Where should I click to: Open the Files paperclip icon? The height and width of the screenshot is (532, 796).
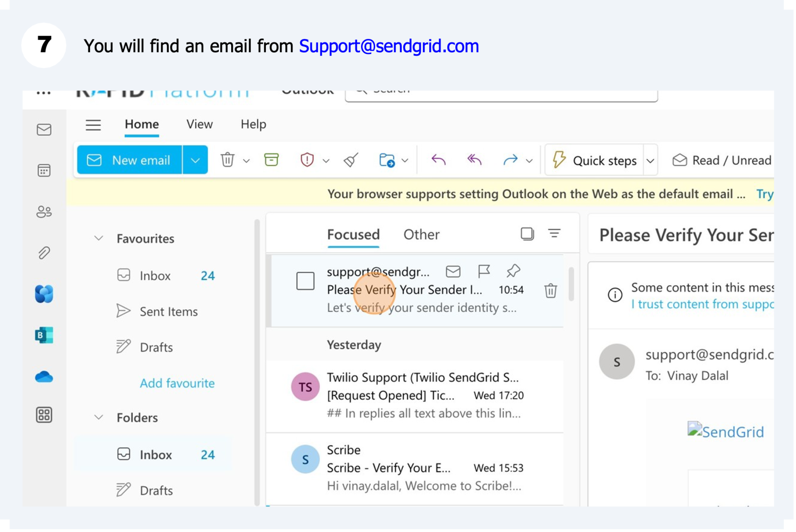[44, 253]
